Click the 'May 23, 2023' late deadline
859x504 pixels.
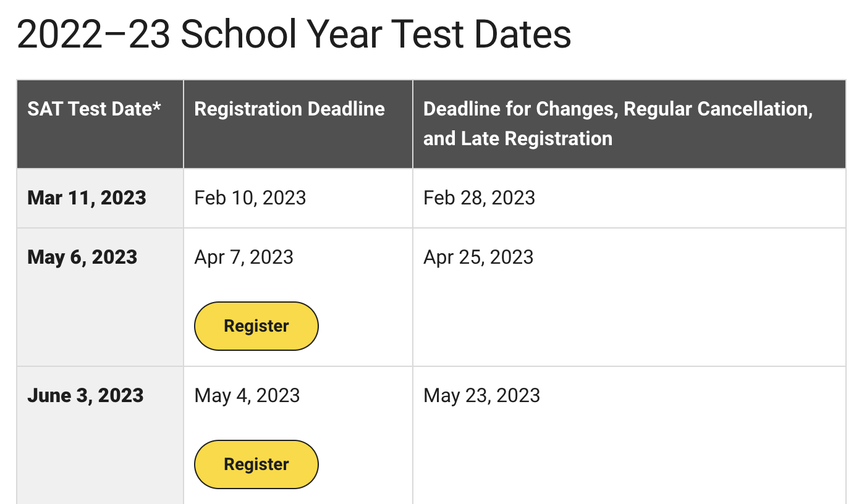pos(481,396)
